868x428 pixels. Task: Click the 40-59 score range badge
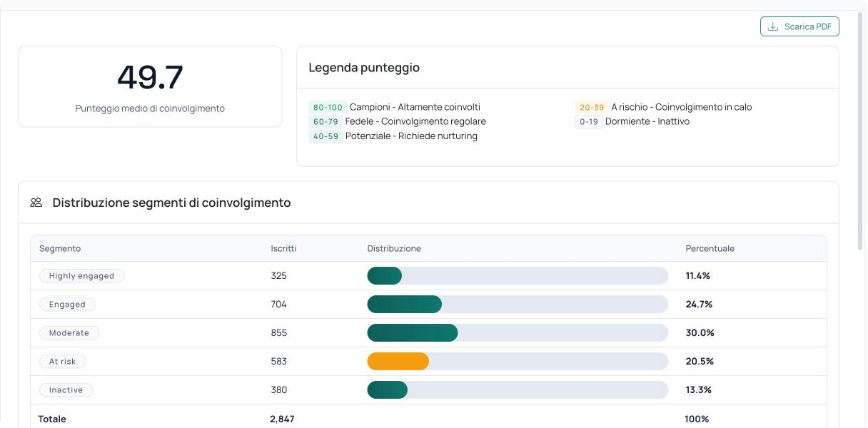point(325,136)
